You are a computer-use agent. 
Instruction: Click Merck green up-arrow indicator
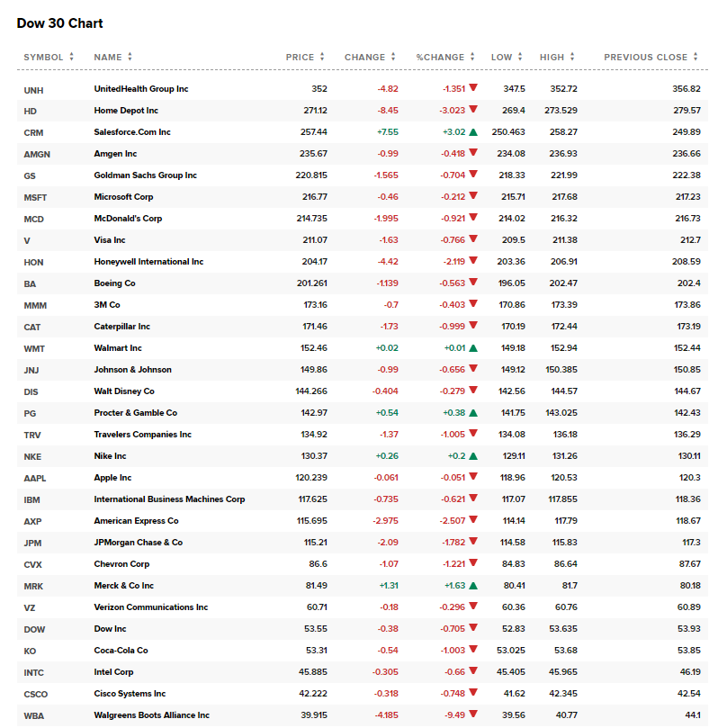(473, 586)
